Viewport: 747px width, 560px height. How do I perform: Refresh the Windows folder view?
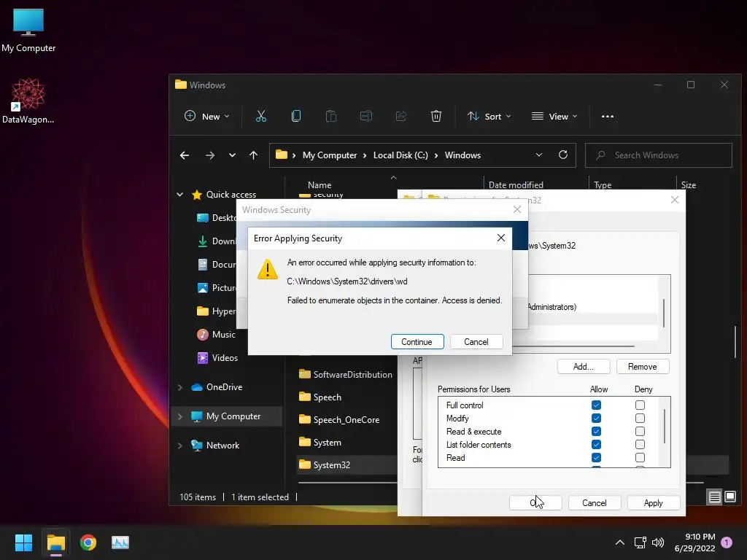(563, 155)
